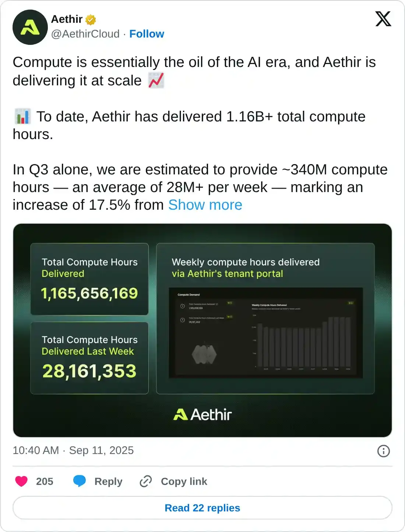Click the clock icon beside the 28,161,353 metric
Screen dimensions: 405x532
(x=182, y=320)
